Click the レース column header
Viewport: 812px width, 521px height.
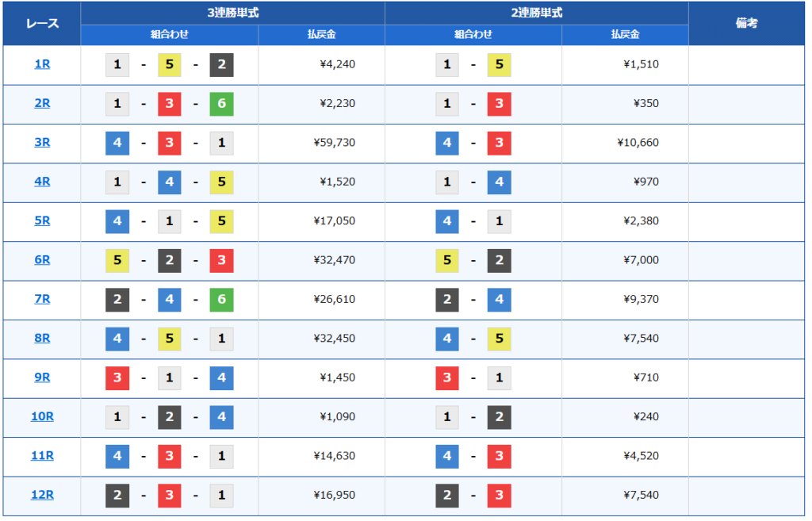[42, 23]
